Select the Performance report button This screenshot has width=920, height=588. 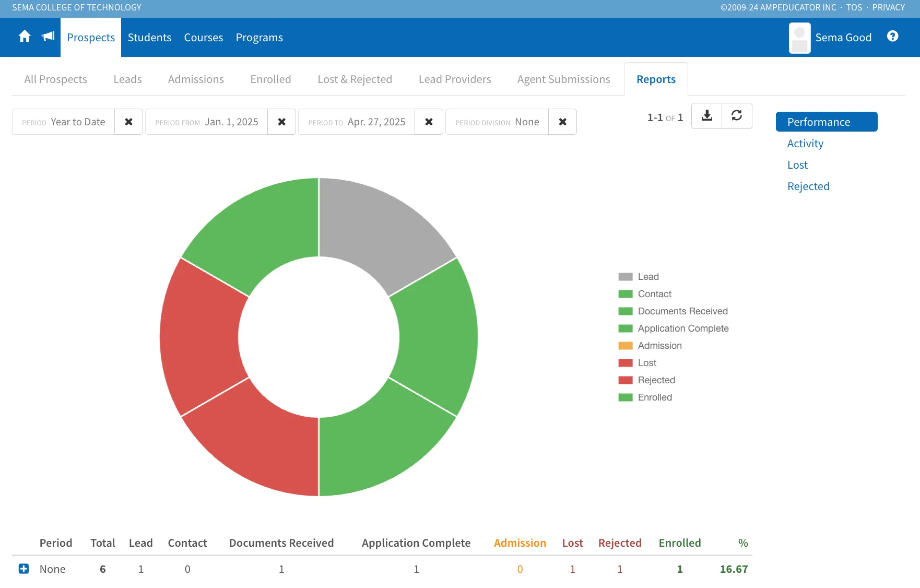pyautogui.click(x=827, y=122)
